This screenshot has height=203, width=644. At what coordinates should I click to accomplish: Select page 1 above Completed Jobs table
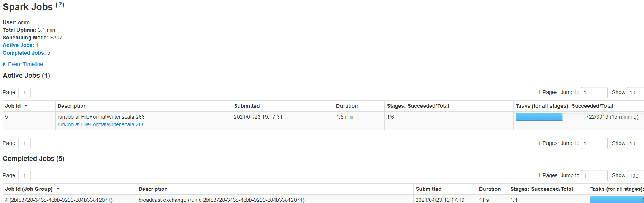[24, 176]
